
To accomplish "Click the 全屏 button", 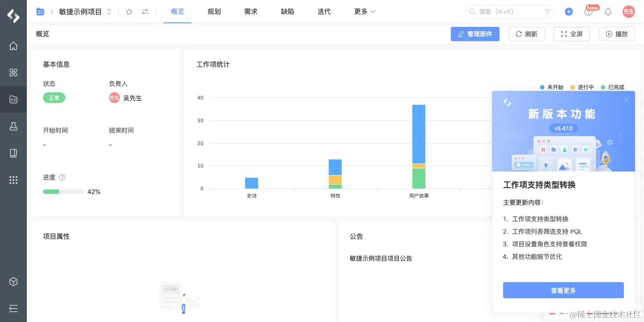I will point(572,34).
